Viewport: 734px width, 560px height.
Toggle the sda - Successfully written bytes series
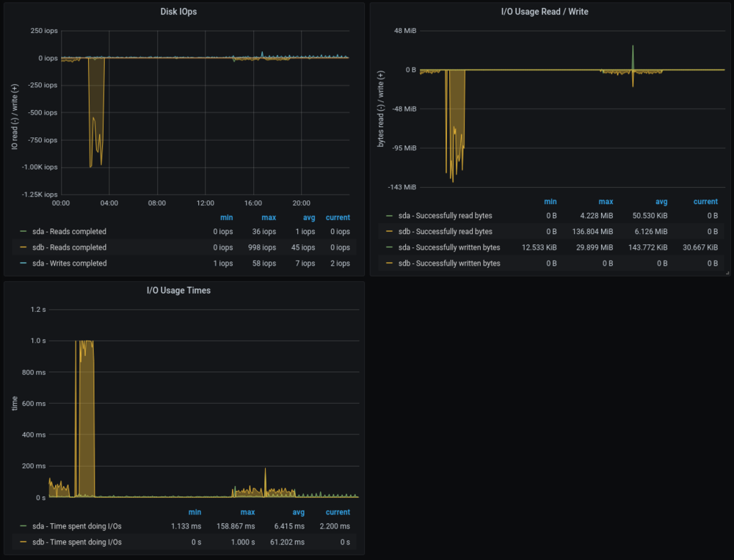(x=449, y=247)
